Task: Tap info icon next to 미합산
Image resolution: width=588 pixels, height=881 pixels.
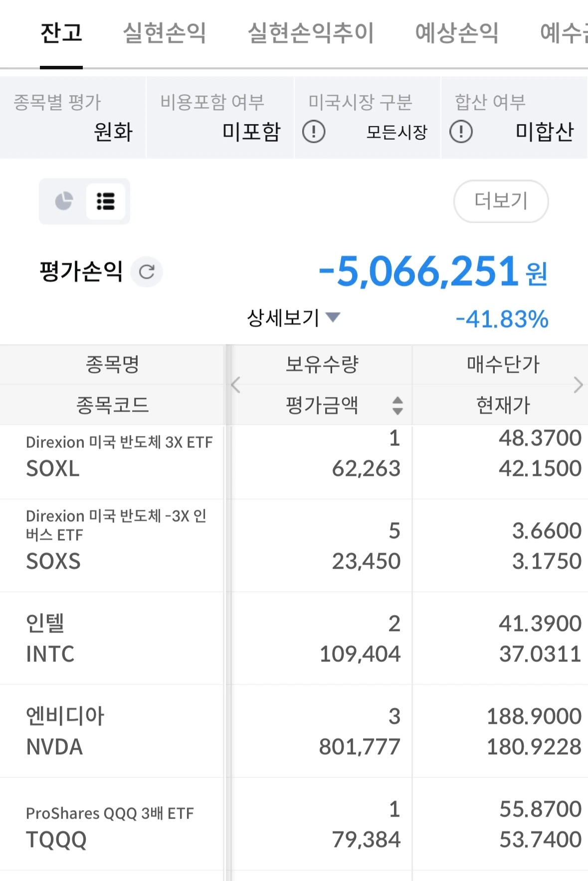Action: (461, 132)
